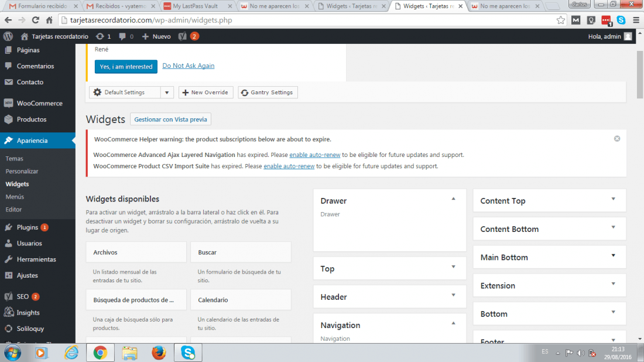Click the volume speaker tray icon
The width and height of the screenshot is (644, 362).
coord(580,353)
